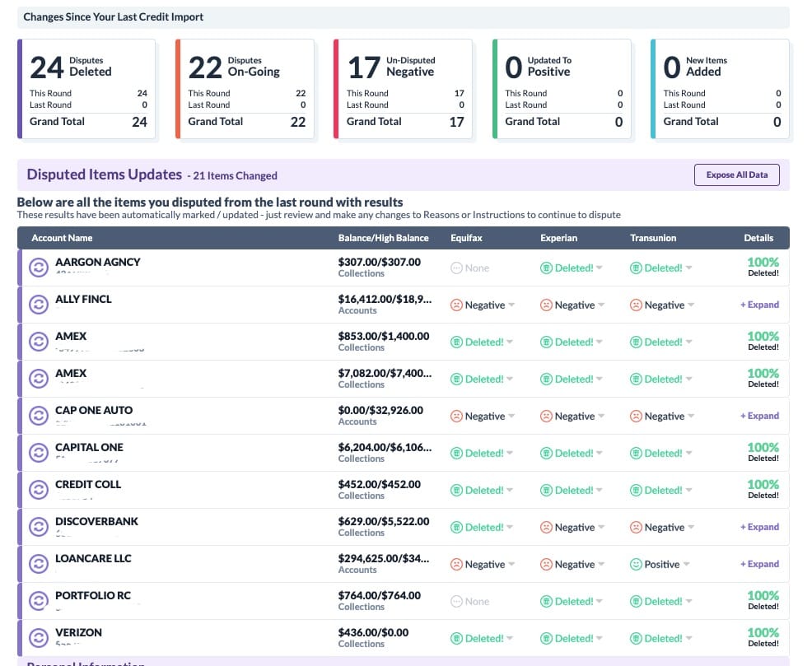Open CAP ONE AUTO Transunion Negative dropdown arrow
This screenshot has width=812, height=666.
click(x=691, y=416)
